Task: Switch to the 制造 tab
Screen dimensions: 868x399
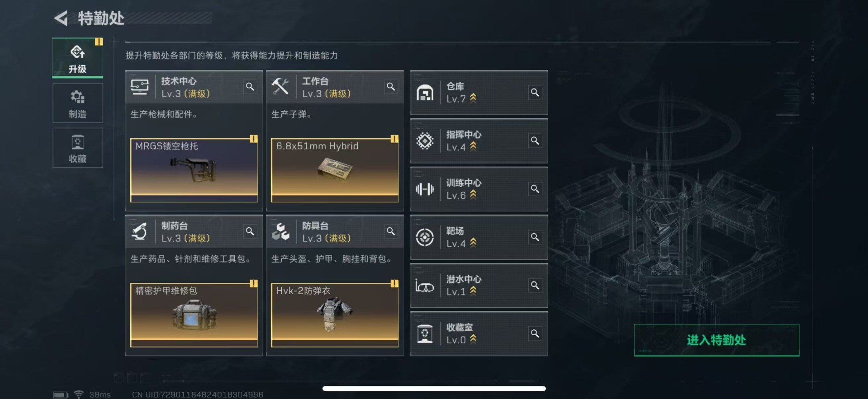Action: (78, 103)
